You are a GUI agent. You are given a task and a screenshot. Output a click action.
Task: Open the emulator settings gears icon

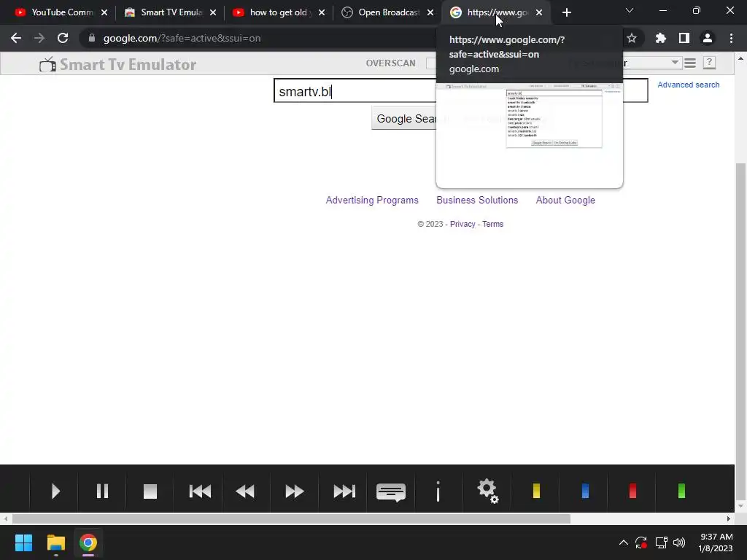tap(488, 491)
